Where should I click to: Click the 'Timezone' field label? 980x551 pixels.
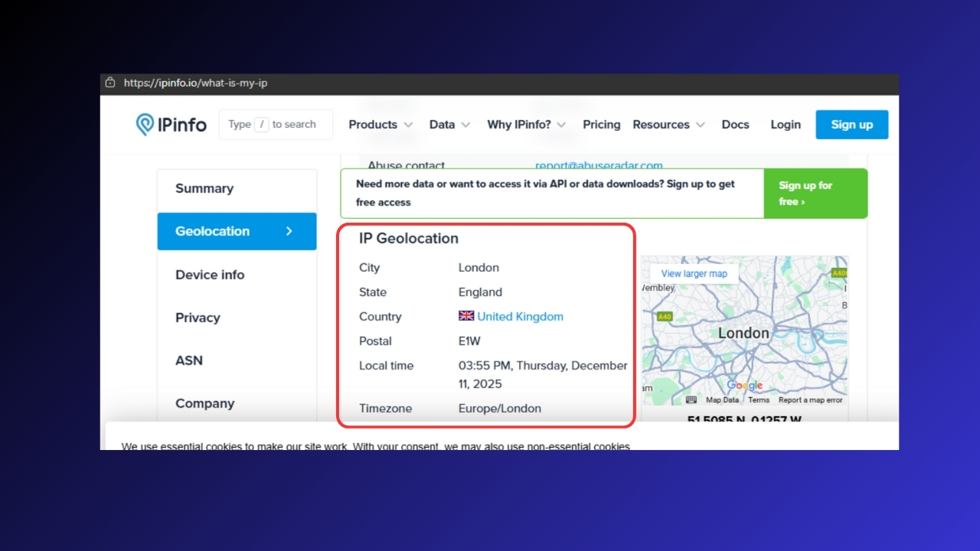(385, 409)
